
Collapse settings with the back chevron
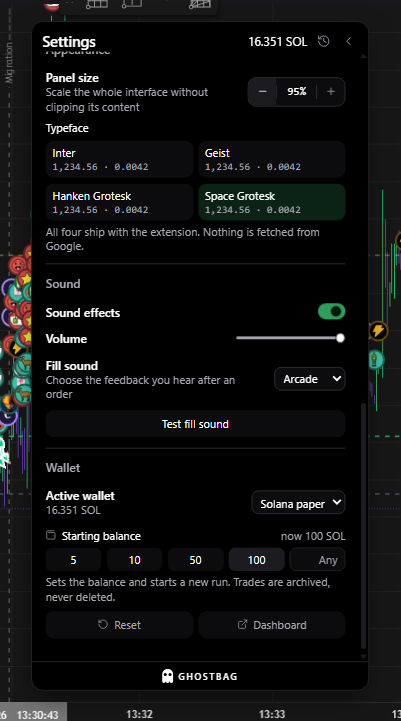click(349, 41)
